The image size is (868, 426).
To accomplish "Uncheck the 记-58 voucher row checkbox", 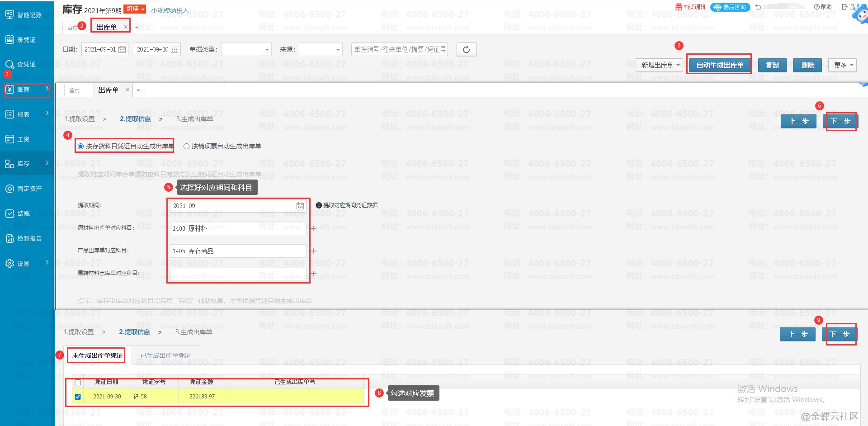I will (x=78, y=397).
